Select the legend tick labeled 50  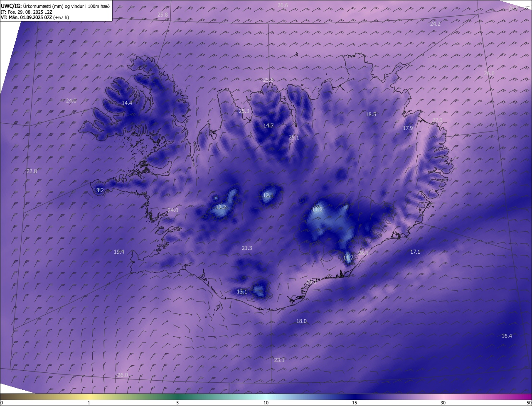529,403
